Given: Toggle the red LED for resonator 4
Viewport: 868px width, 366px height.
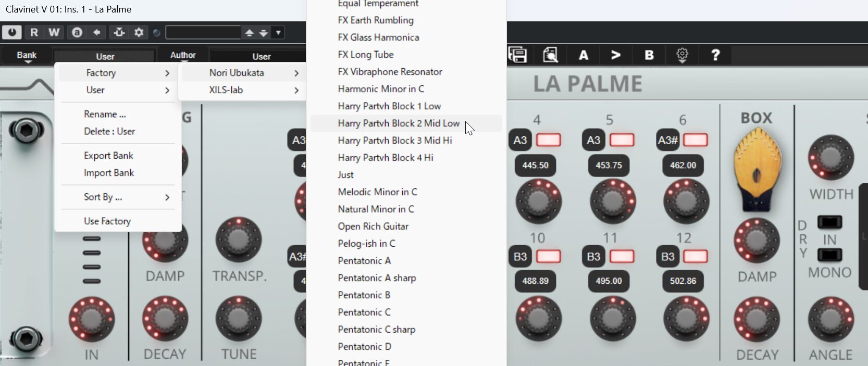Looking at the screenshot, I should pyautogui.click(x=548, y=140).
